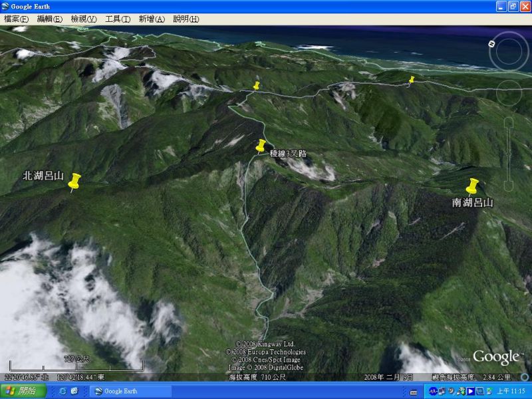Launch Internet Explorer from Quick Launch

click(x=63, y=391)
